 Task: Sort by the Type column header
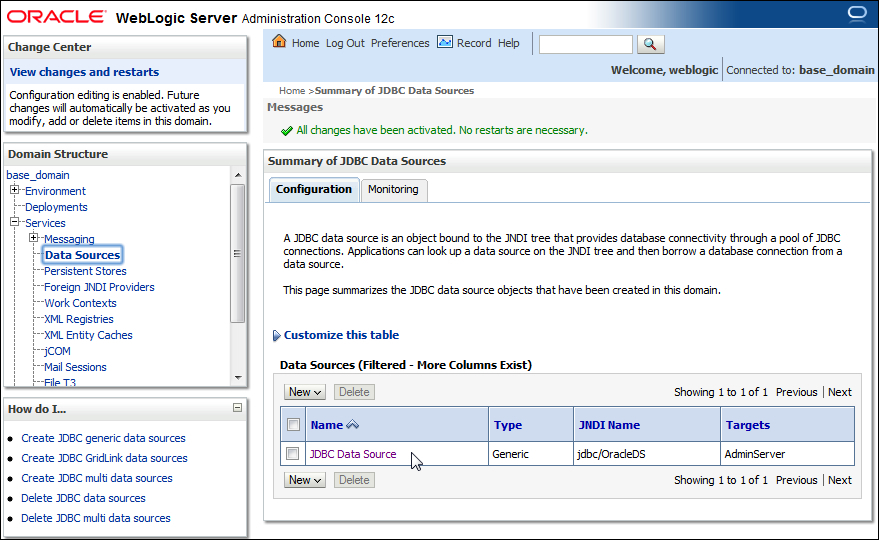[x=508, y=425]
